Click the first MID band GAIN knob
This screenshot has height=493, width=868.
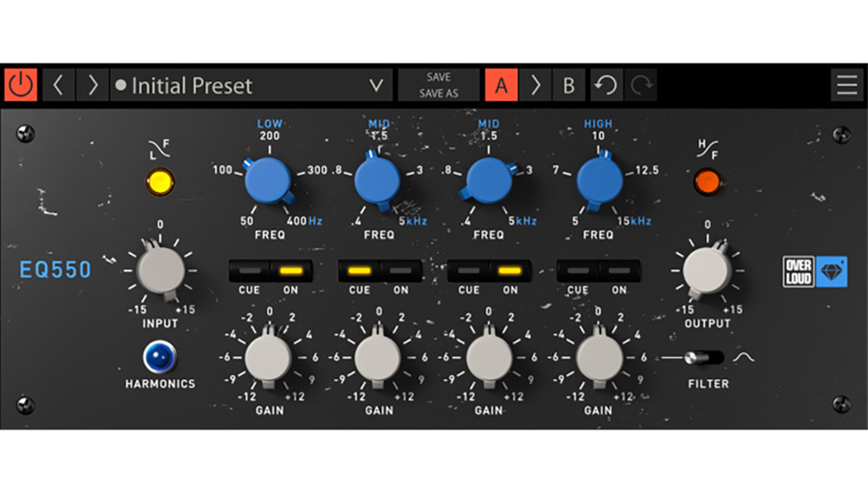(x=377, y=358)
